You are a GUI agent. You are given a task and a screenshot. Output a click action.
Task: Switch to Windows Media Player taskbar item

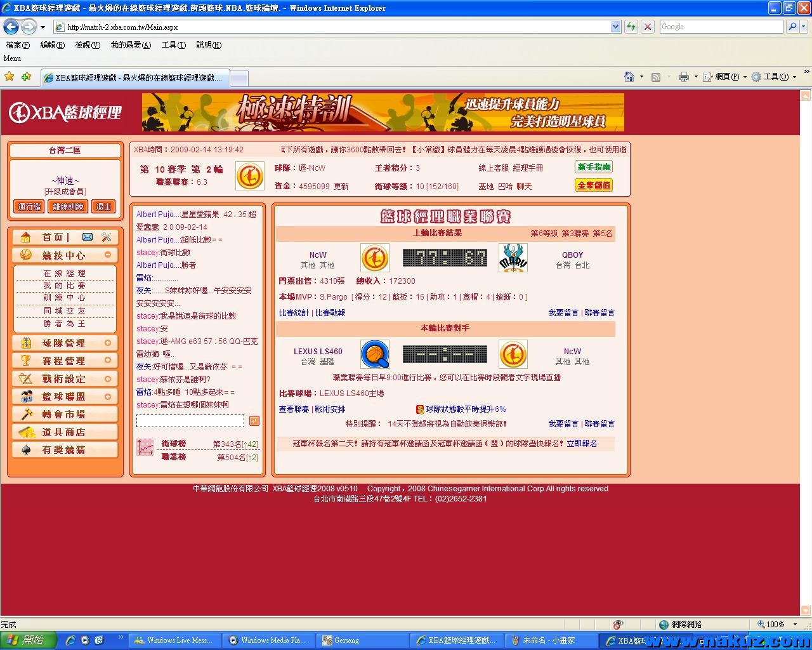(269, 640)
